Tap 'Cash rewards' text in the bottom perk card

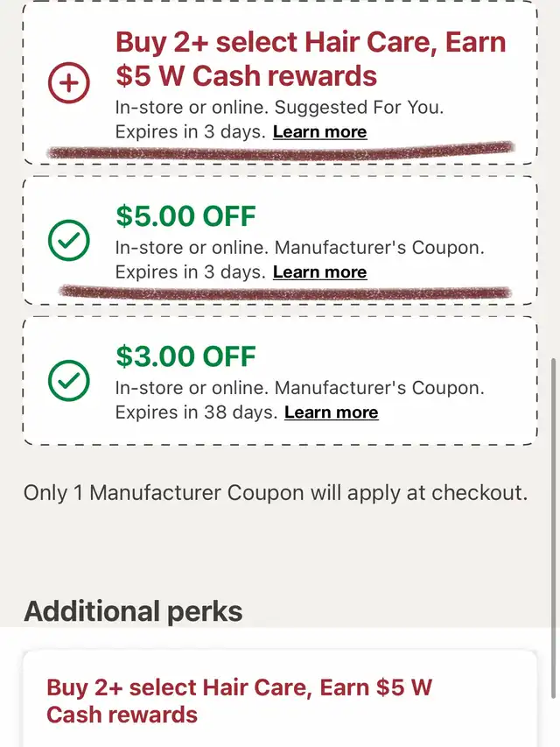(x=122, y=715)
